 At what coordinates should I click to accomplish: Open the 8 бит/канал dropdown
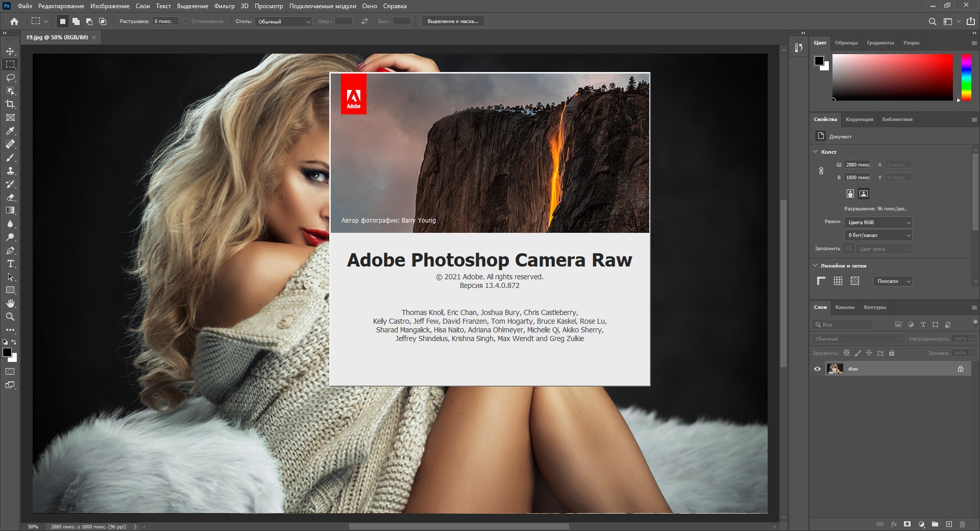(x=878, y=235)
